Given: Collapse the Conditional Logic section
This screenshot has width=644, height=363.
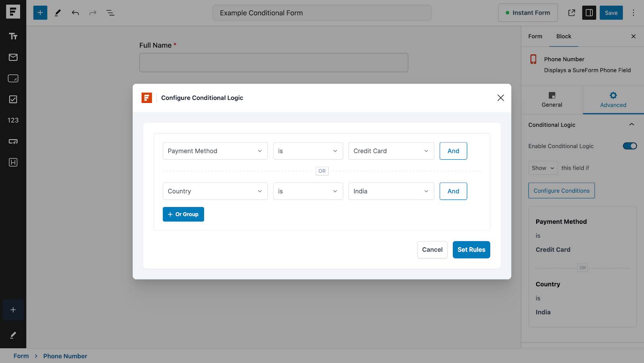Looking at the screenshot, I should [x=632, y=125].
